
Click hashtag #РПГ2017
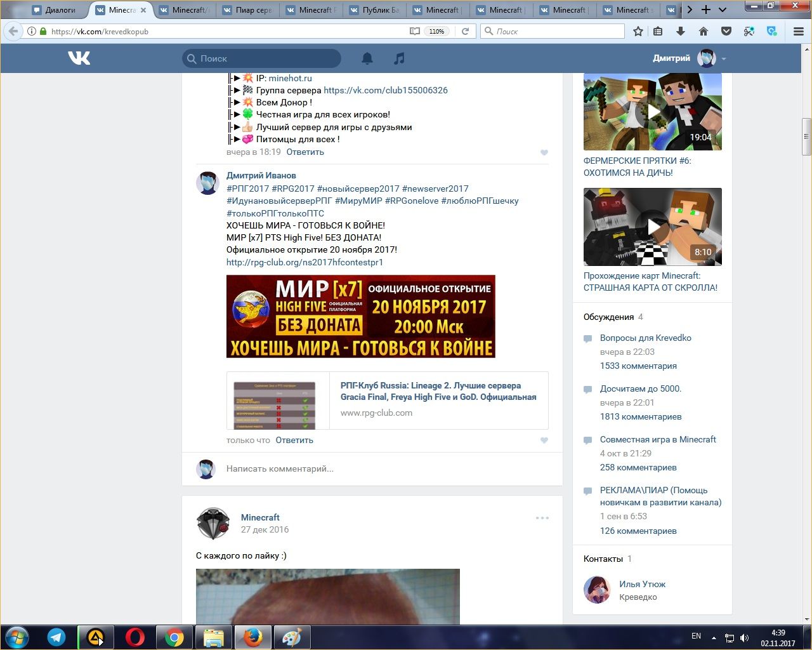[x=247, y=189]
